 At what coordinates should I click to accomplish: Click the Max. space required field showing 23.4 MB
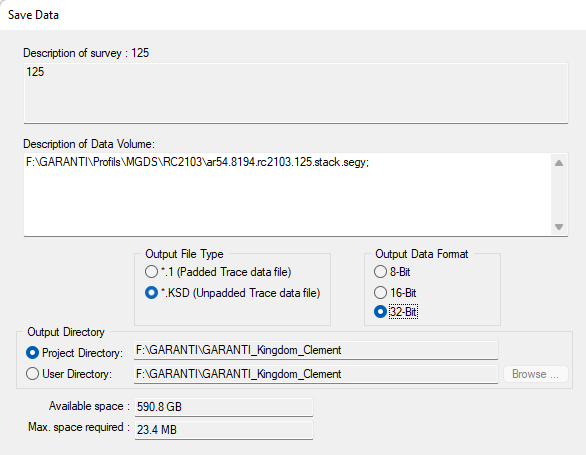tap(223, 430)
